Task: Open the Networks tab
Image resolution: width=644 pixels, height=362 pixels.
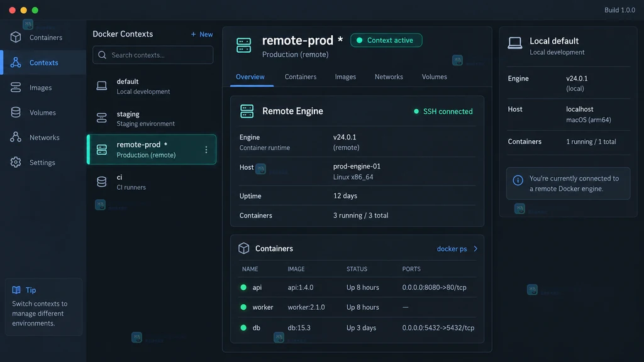Action: [389, 77]
